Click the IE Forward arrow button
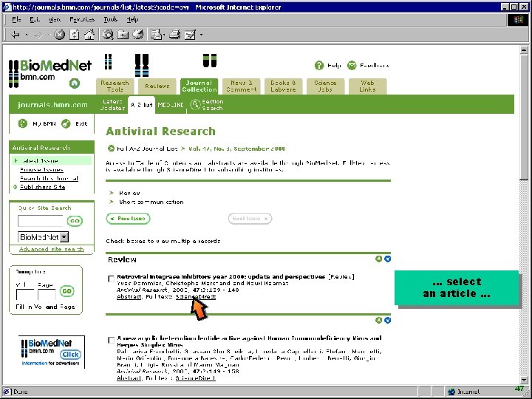532x399 pixels. (x=38, y=35)
